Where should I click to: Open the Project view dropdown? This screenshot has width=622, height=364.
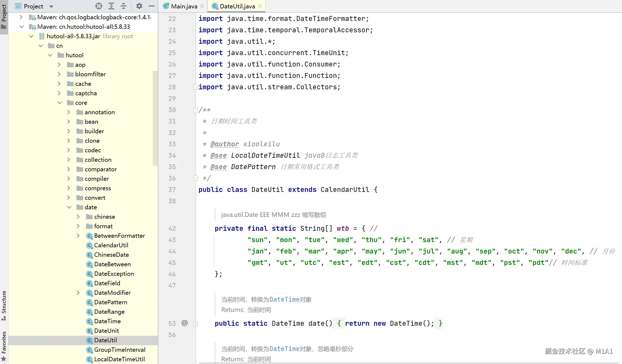point(51,6)
